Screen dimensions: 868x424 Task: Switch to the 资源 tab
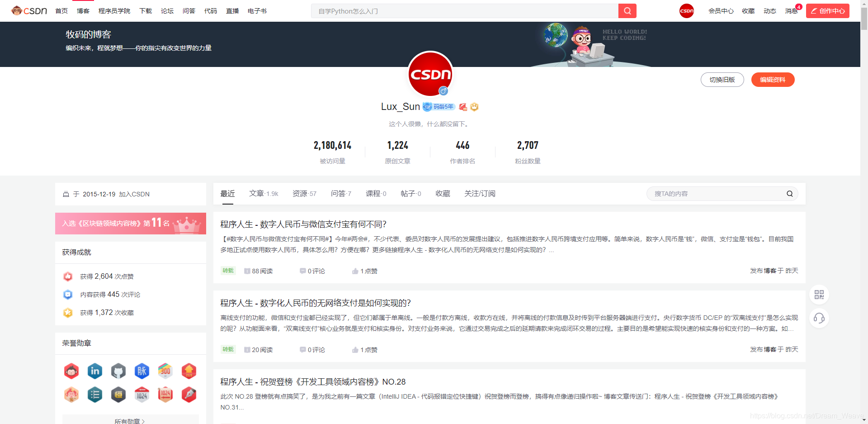[304, 194]
